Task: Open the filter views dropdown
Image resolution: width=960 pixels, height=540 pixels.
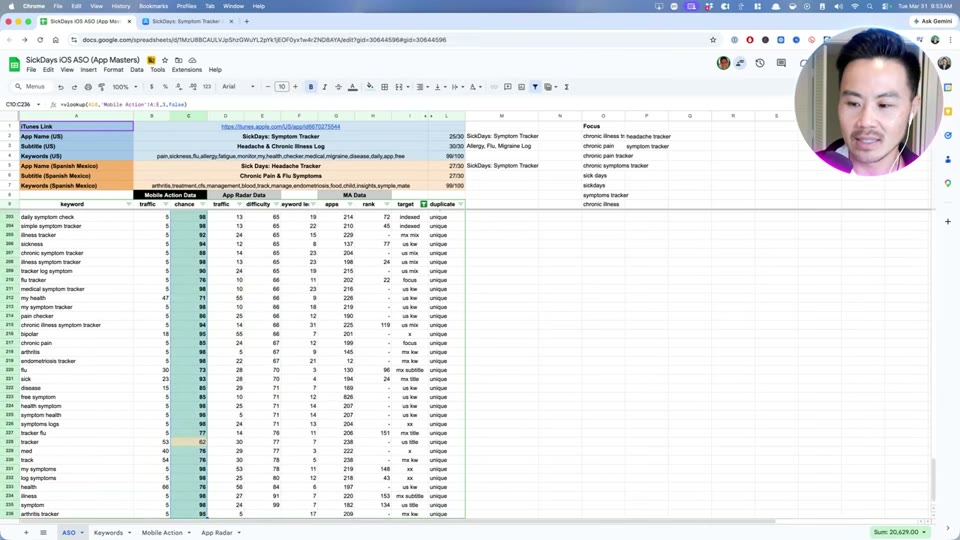Action: tap(551, 87)
